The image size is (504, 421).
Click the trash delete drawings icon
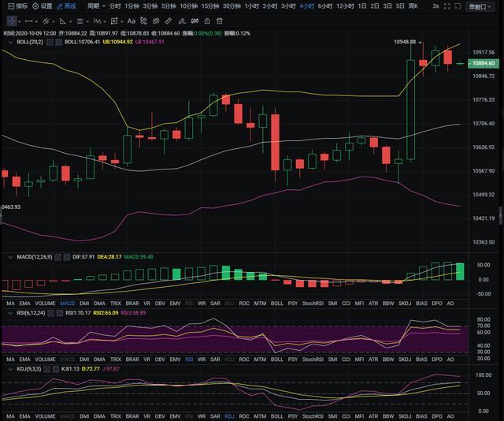tap(219, 21)
